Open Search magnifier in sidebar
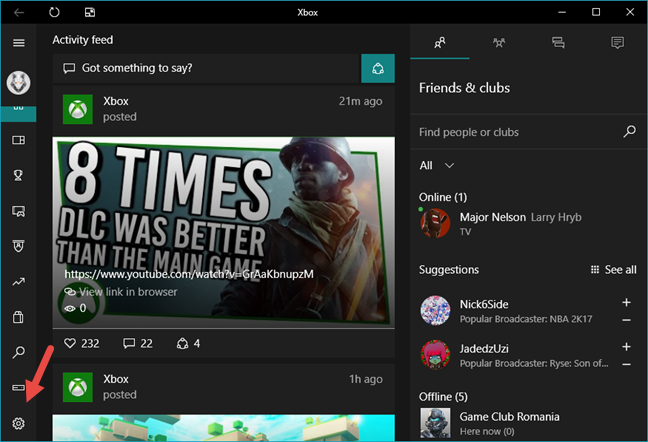This screenshot has height=442, width=648. point(19,352)
